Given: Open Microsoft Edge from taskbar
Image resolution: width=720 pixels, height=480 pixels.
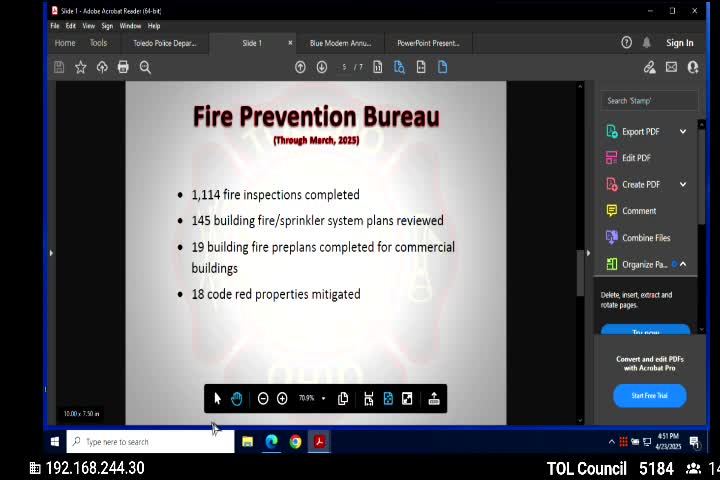Looking at the screenshot, I should pyautogui.click(x=271, y=442).
